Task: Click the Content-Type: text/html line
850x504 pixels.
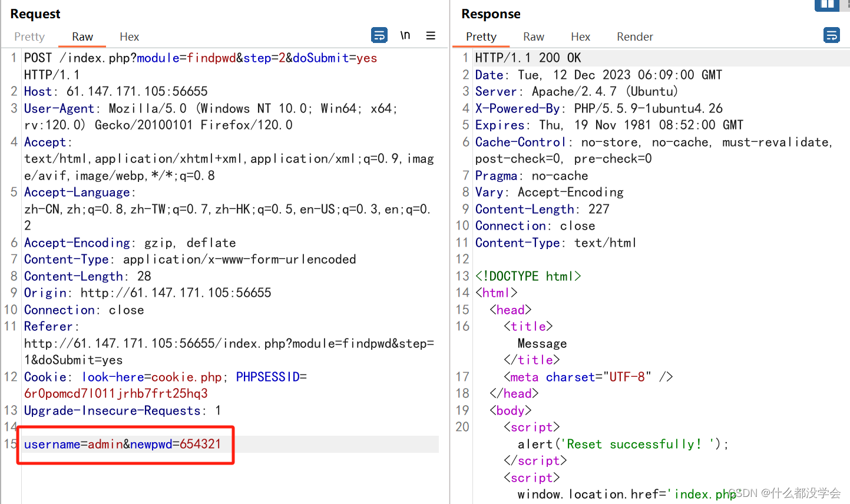Action: click(x=555, y=243)
